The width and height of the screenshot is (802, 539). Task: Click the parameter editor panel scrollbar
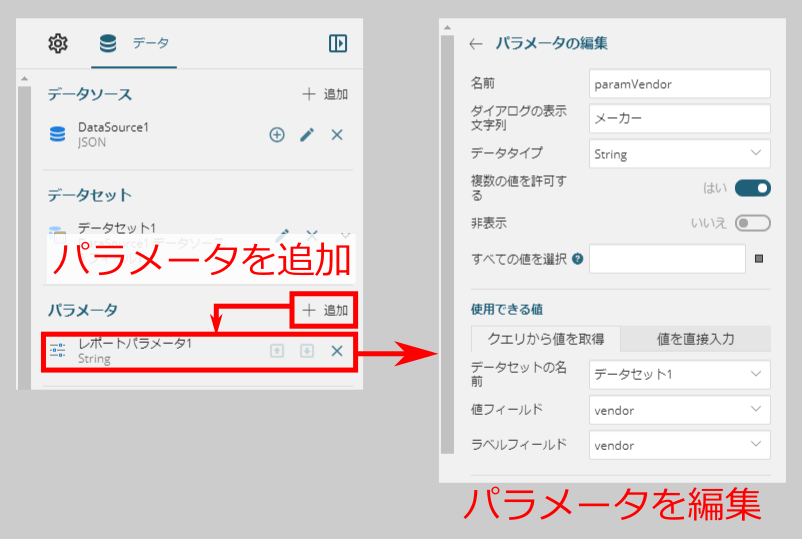click(x=448, y=244)
